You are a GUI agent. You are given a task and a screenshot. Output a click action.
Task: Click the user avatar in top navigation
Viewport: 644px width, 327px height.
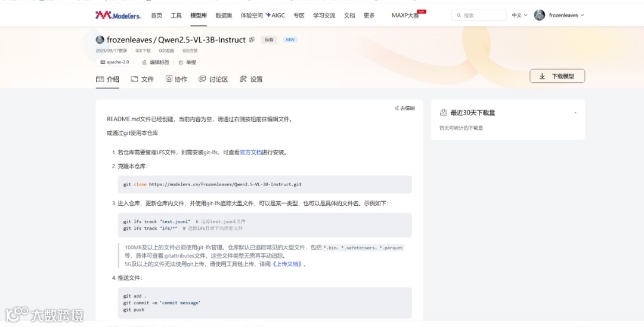click(539, 15)
